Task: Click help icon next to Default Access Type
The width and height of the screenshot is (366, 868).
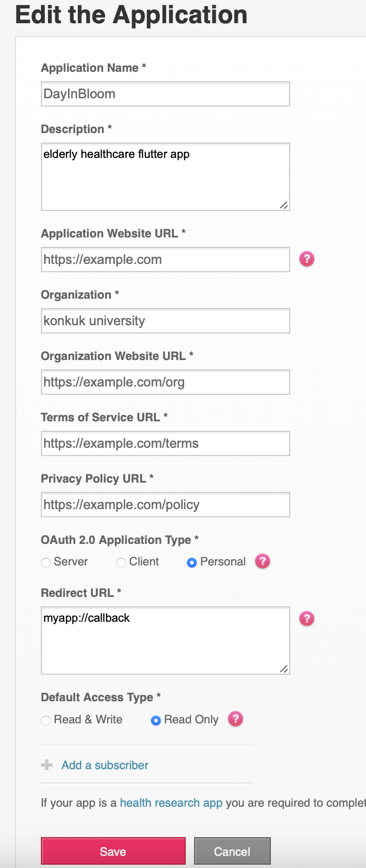Action: click(236, 719)
